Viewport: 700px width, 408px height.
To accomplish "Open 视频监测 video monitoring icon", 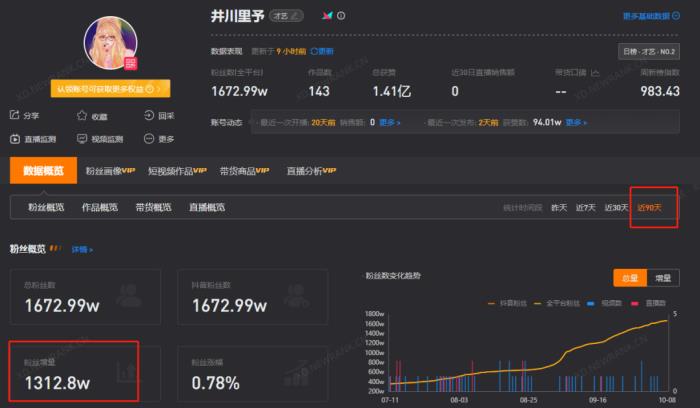I will 82,139.
